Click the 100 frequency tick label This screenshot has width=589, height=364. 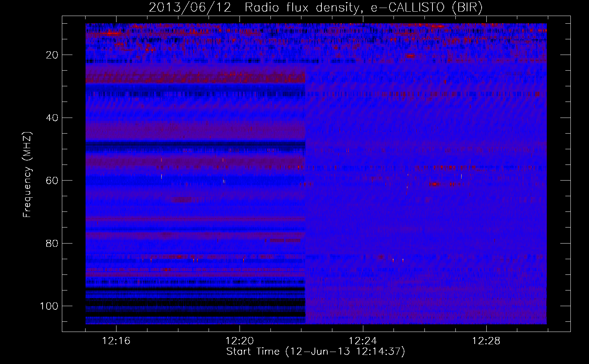[49, 306]
